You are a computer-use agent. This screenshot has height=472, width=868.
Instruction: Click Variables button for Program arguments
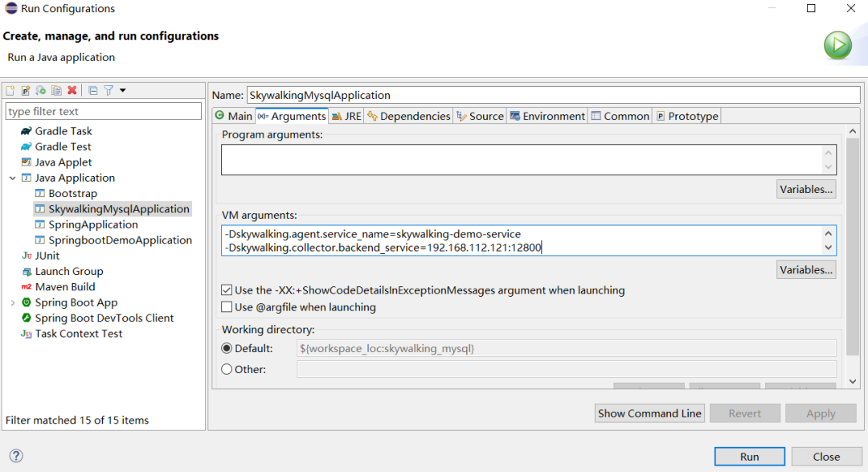point(806,189)
